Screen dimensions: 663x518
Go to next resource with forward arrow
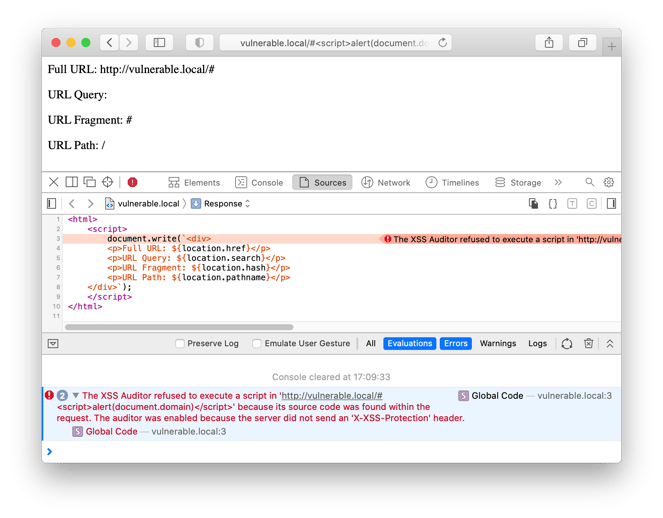(90, 204)
